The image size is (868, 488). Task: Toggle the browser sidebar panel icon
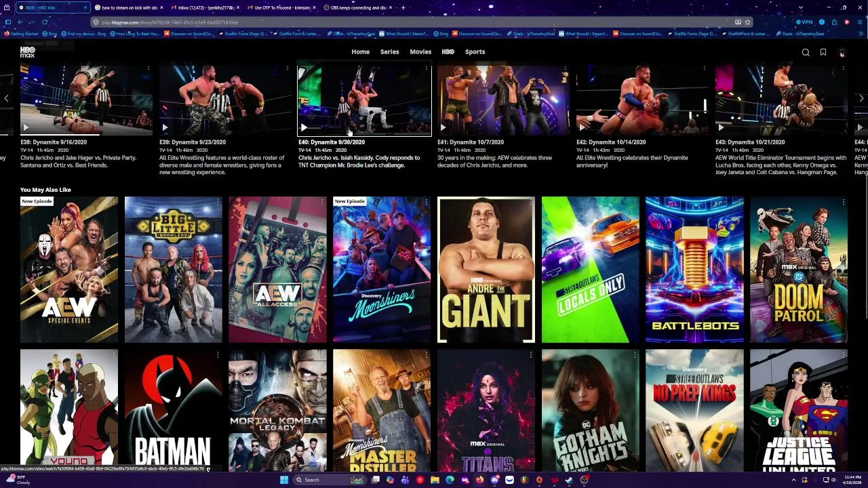7,22
